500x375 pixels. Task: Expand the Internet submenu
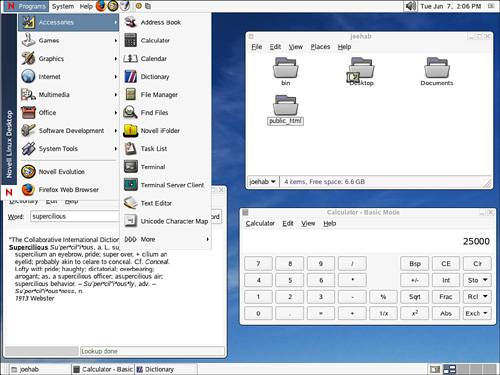click(x=68, y=77)
